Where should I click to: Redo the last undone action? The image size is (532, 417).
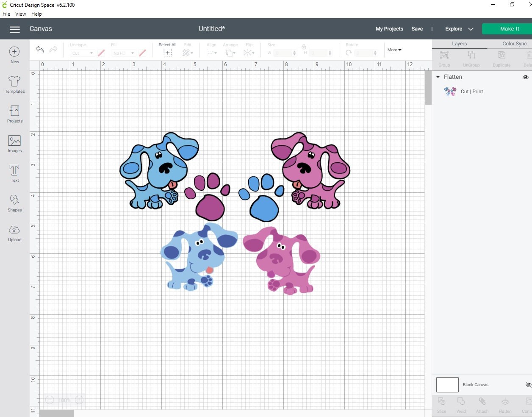(53, 50)
